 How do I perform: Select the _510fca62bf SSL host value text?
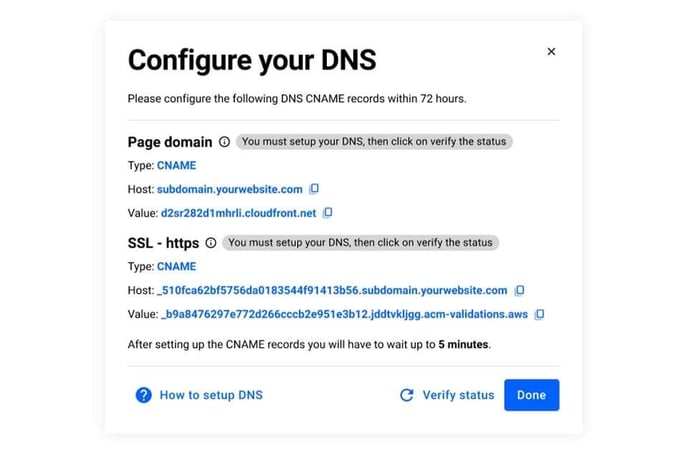pyautogui.click(x=332, y=290)
